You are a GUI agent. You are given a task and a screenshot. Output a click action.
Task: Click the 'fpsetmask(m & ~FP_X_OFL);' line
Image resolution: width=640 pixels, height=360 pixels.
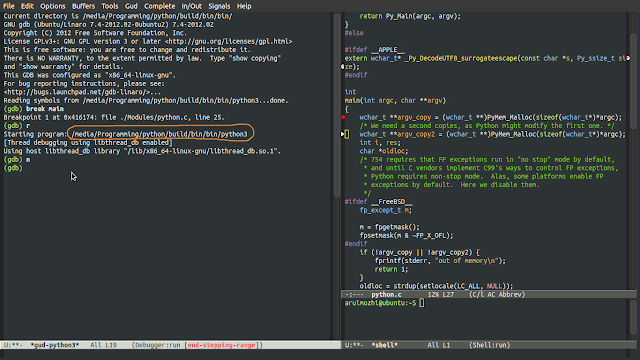[406, 236]
